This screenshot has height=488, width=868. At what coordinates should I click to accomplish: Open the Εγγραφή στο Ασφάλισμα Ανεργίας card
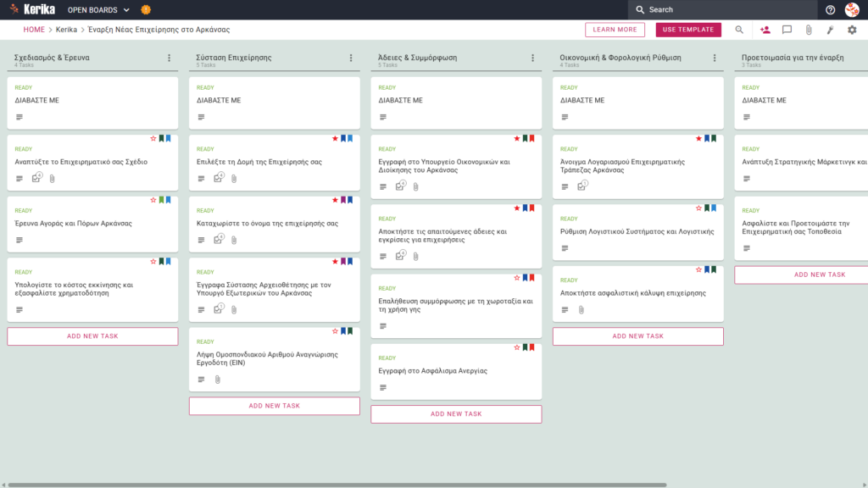click(x=456, y=372)
